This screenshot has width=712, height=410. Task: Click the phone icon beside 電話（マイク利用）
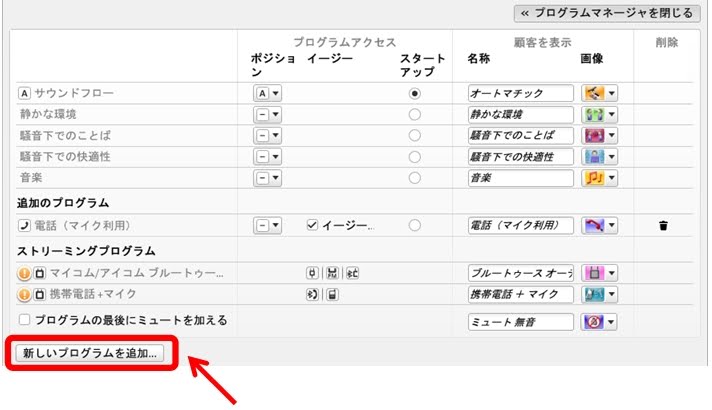click(24, 225)
